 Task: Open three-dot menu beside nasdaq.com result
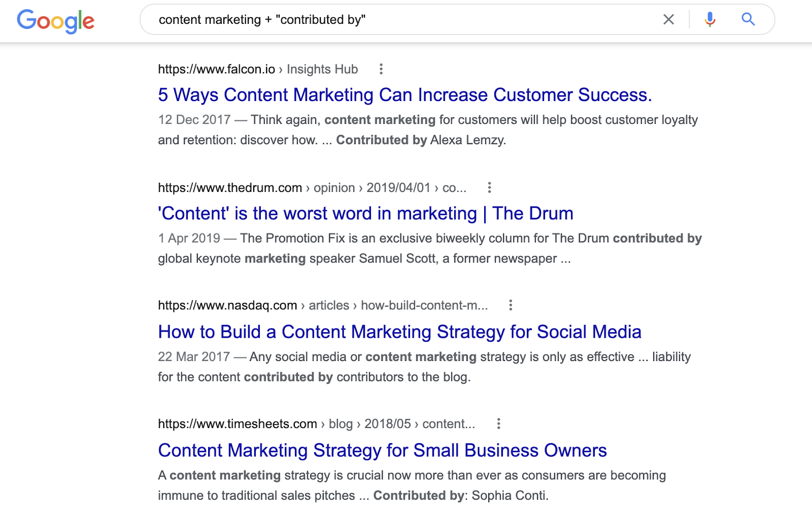[511, 305]
